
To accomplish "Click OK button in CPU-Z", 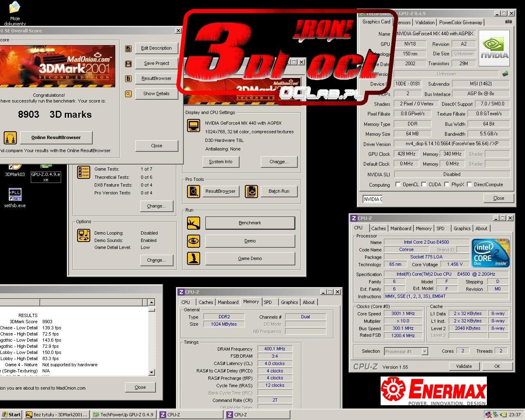I will pos(497,366).
